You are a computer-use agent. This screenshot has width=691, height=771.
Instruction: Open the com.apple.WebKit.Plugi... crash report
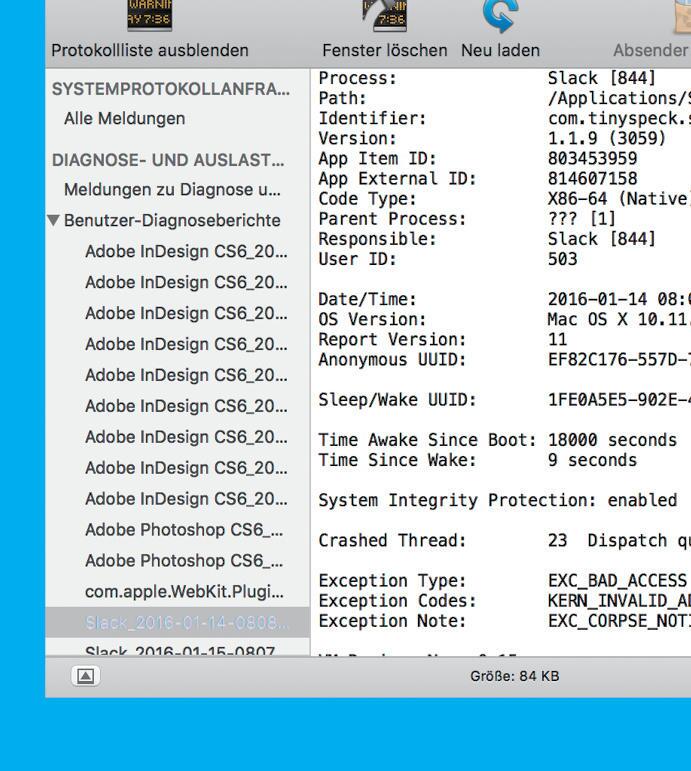[x=184, y=592]
